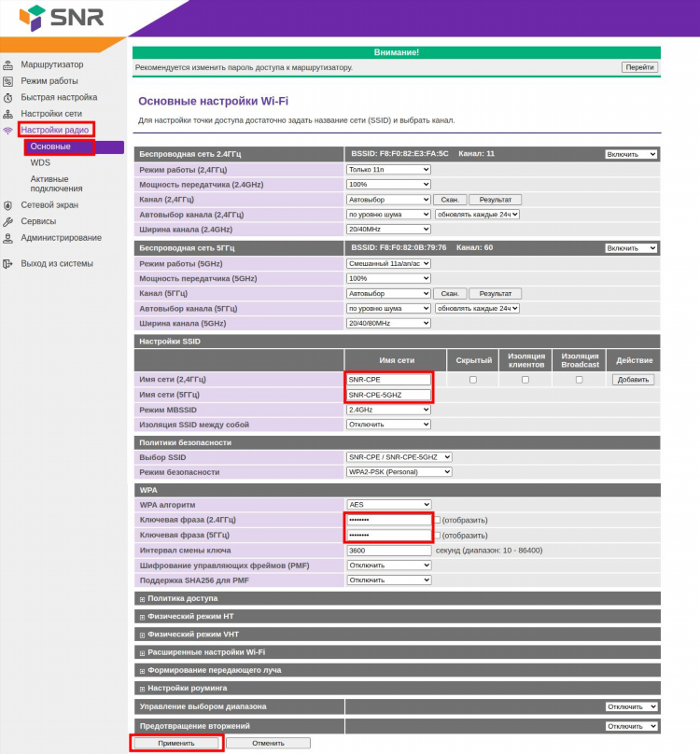Image resolution: width=700 pixels, height=754 pixels.
Task: Click the Применить button
Action: (176, 744)
